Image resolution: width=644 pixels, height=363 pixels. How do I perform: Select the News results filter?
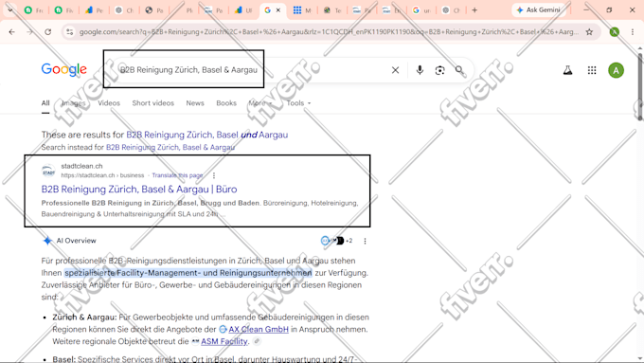point(195,103)
